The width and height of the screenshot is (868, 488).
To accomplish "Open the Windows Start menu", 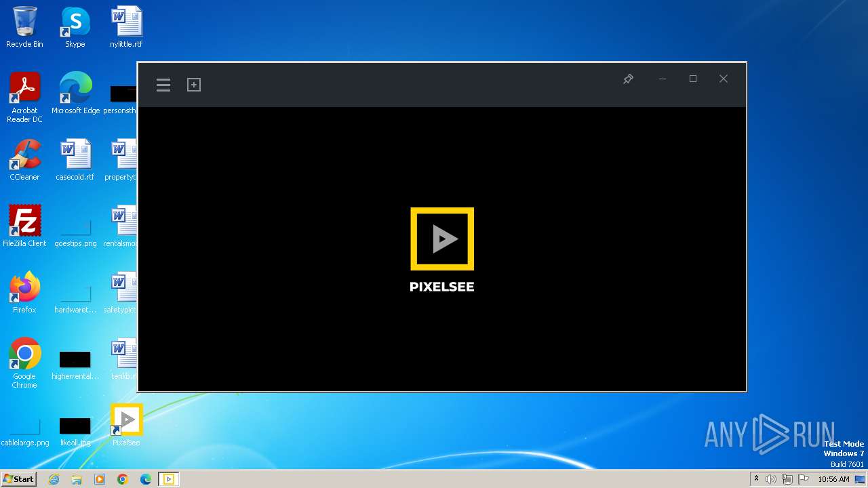I will tap(18, 479).
